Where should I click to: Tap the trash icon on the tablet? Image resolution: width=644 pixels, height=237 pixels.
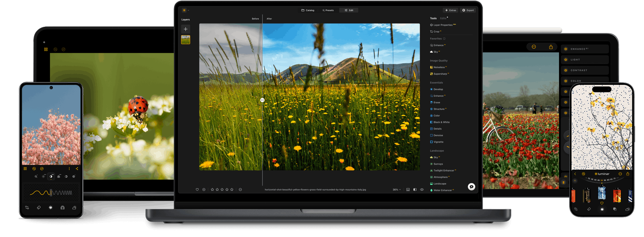coord(563,183)
